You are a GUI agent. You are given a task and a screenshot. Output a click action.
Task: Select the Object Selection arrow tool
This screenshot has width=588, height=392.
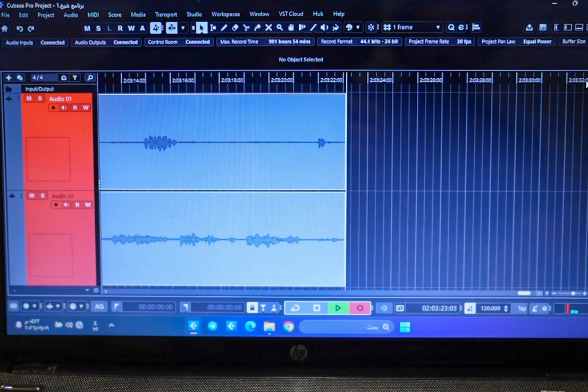(x=201, y=28)
